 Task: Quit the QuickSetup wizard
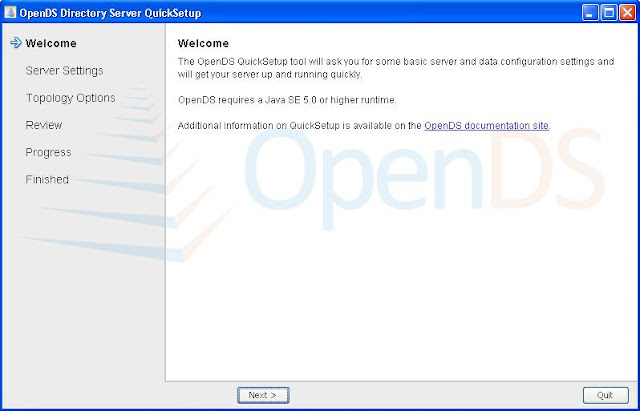[605, 395]
